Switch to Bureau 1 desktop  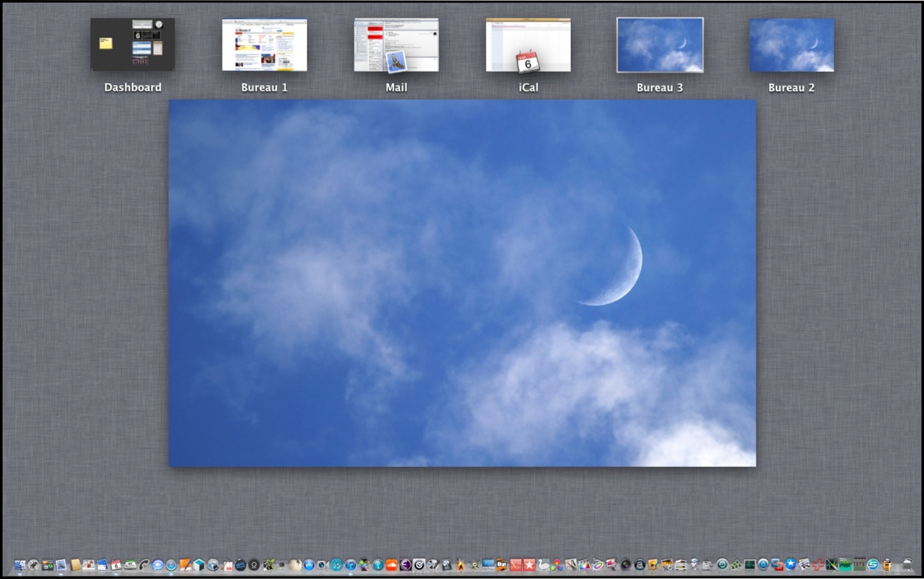264,45
